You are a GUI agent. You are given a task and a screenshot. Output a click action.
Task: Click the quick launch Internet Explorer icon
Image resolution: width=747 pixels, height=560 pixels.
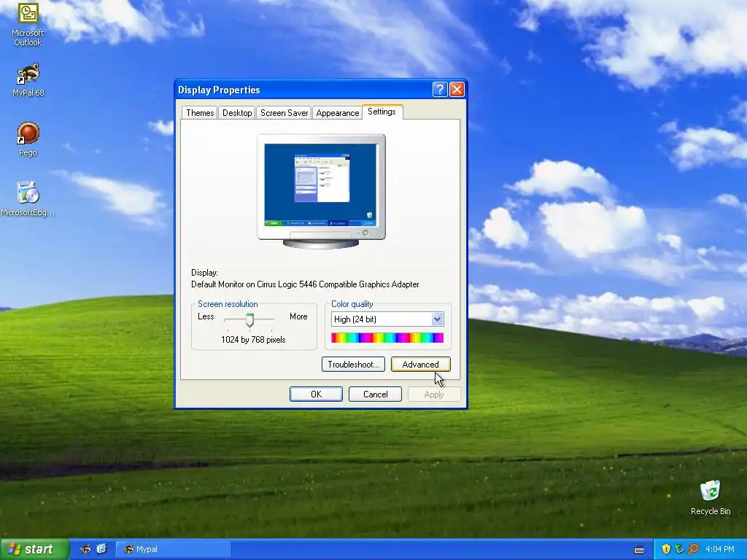coord(102,549)
